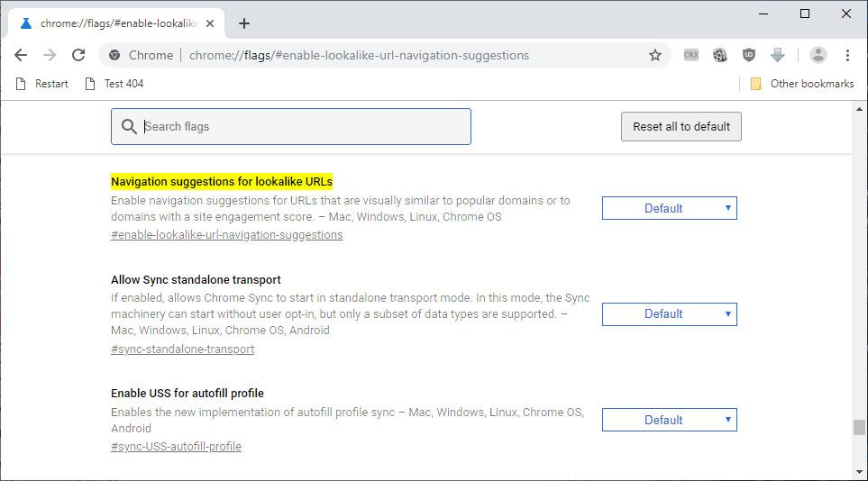Click the download arrow extension icon

[778, 55]
